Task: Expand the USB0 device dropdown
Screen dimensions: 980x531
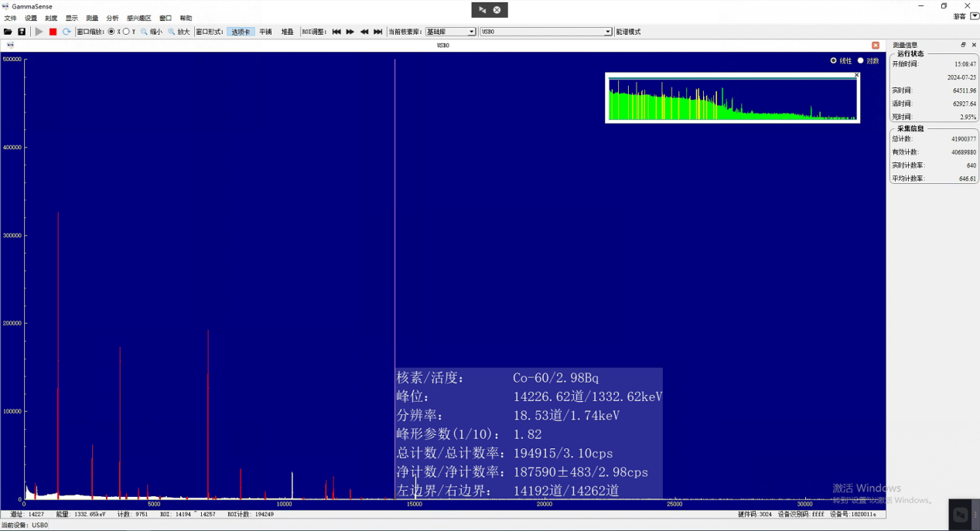Action: (x=546, y=32)
